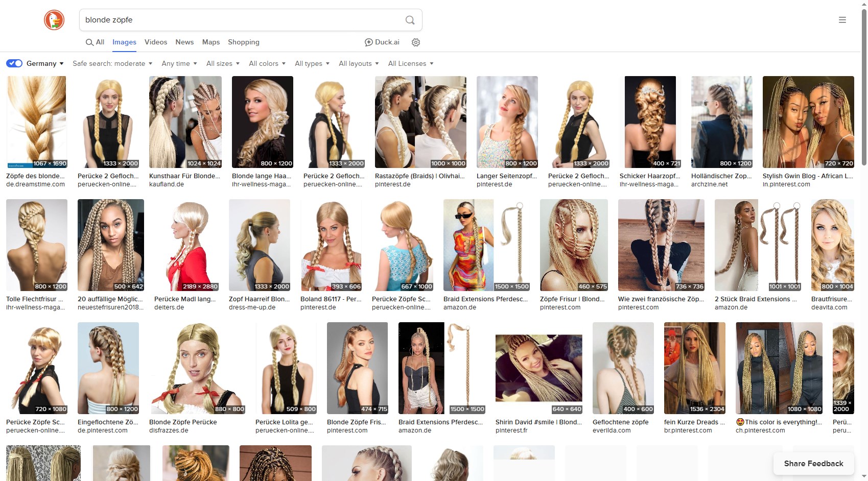Image resolution: width=868 pixels, height=481 pixels.
Task: Open the Any time filter
Action: [179, 63]
